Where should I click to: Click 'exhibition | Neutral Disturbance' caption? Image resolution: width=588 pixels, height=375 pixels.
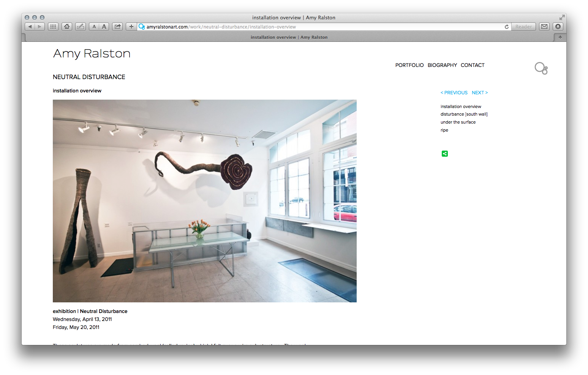[x=90, y=311]
